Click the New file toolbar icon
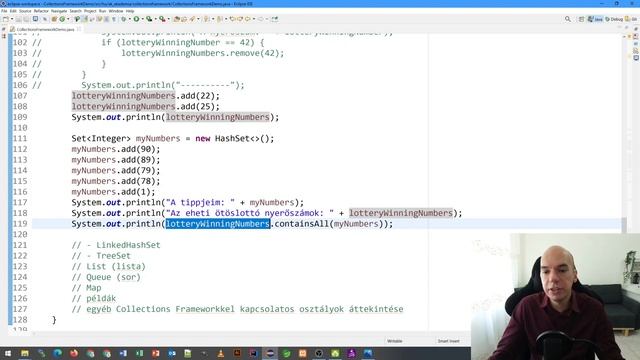The height and width of the screenshot is (360, 640). pos(5,19)
